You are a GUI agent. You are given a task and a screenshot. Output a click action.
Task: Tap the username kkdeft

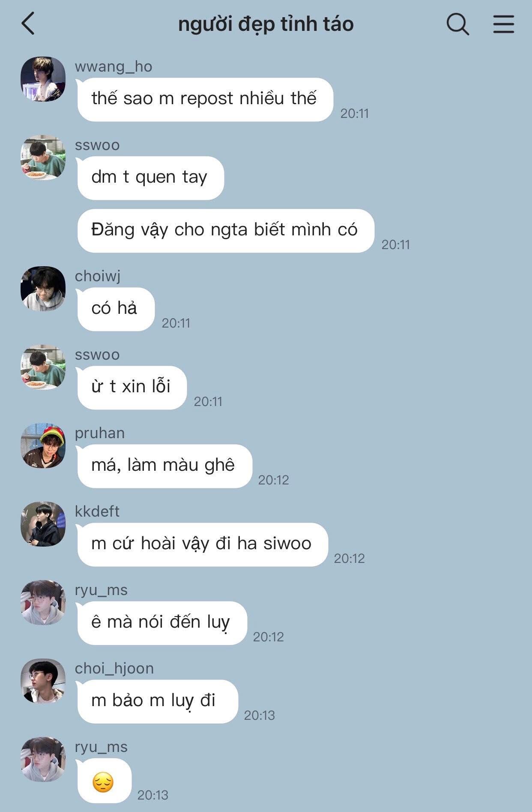(97, 511)
